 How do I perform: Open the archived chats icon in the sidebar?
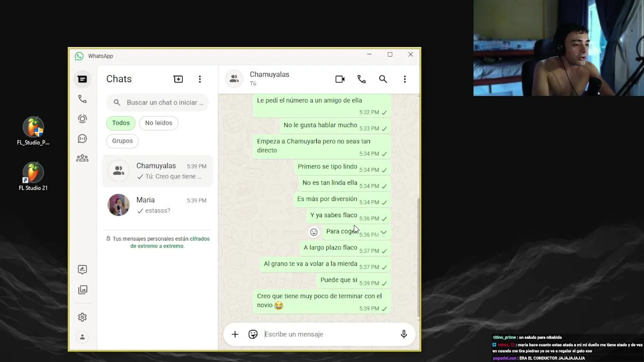coord(83,290)
